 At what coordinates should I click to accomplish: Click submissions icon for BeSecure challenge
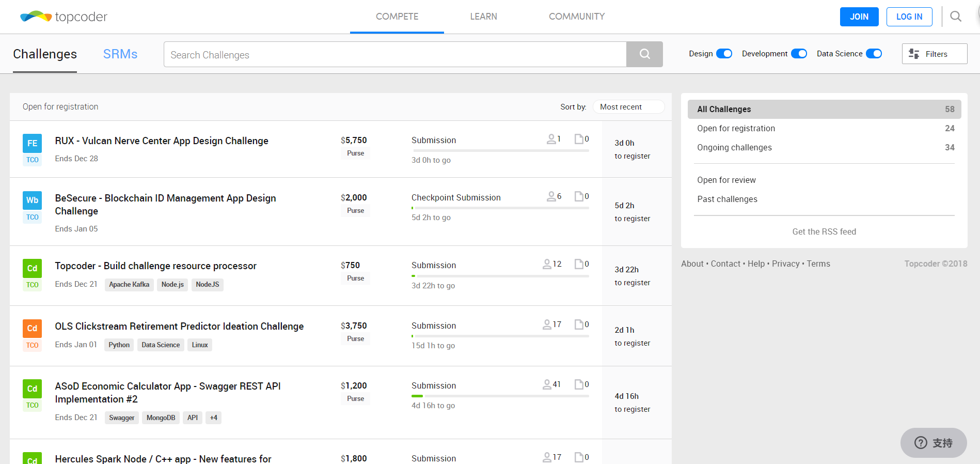pos(579,196)
